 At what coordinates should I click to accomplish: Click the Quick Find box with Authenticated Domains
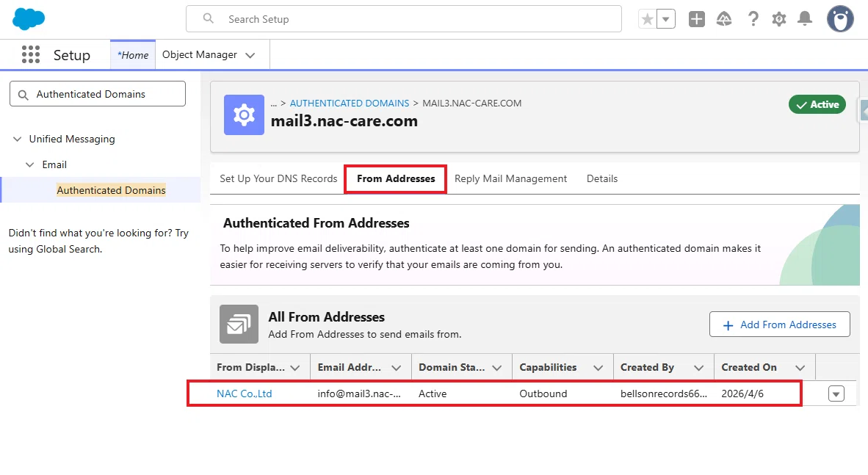coord(98,94)
